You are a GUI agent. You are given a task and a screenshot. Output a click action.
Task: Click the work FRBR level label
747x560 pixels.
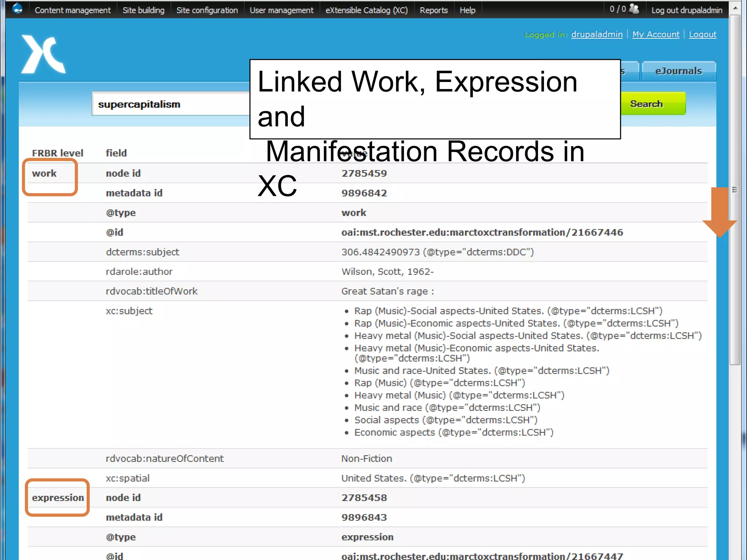pos(44,174)
